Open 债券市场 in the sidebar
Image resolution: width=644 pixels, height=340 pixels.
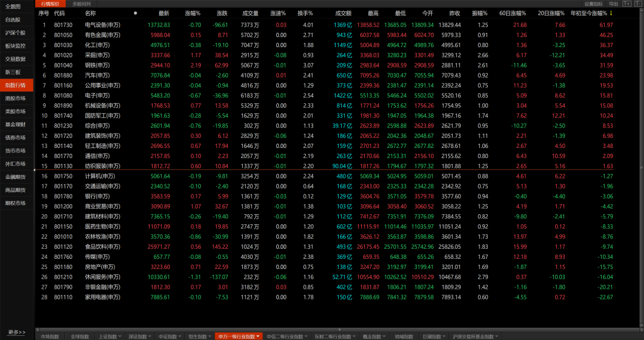pyautogui.click(x=17, y=138)
